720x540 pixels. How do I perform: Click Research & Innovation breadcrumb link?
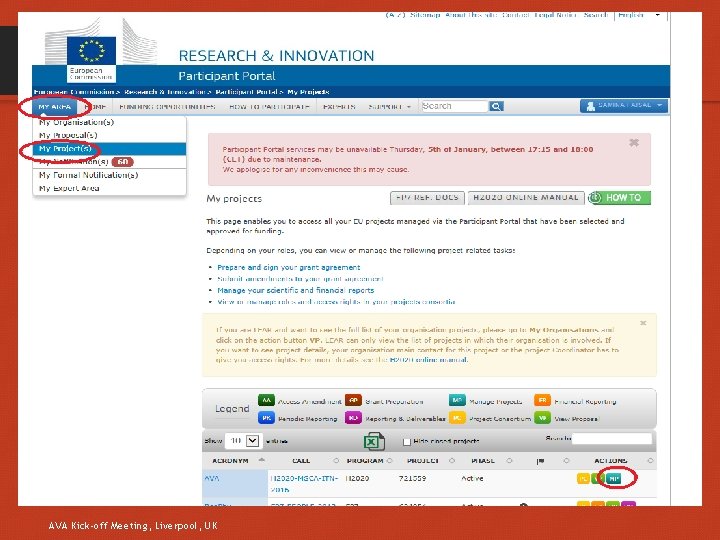164,92
